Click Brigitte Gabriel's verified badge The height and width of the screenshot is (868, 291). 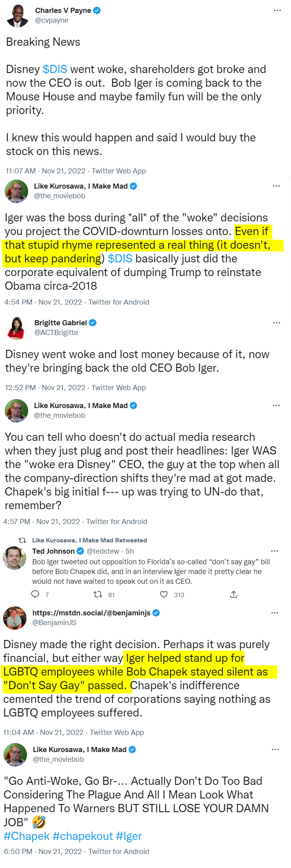tap(93, 323)
